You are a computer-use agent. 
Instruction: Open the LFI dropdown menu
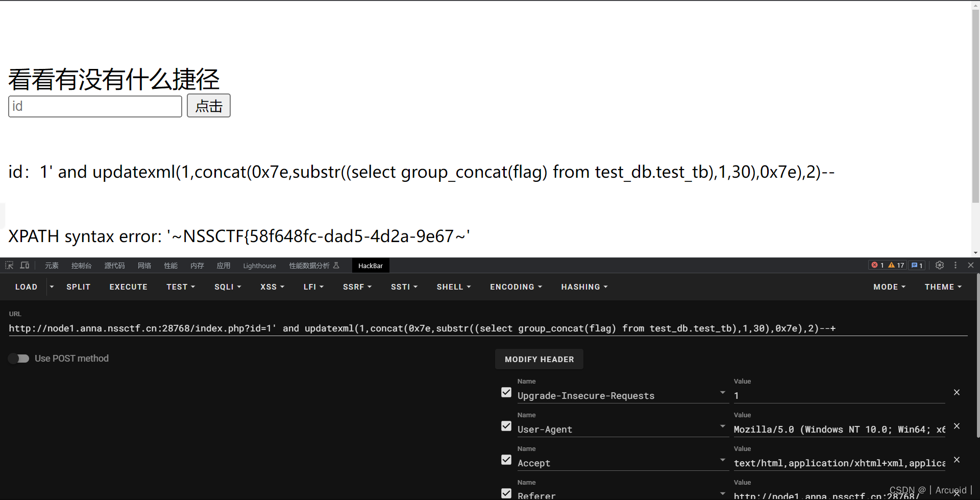pyautogui.click(x=313, y=287)
